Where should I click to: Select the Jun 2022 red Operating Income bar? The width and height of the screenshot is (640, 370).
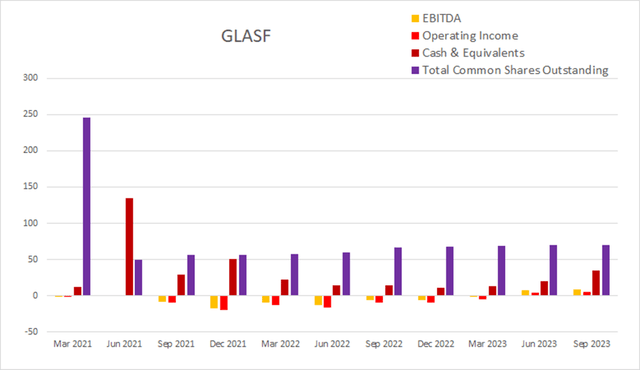[327, 301]
